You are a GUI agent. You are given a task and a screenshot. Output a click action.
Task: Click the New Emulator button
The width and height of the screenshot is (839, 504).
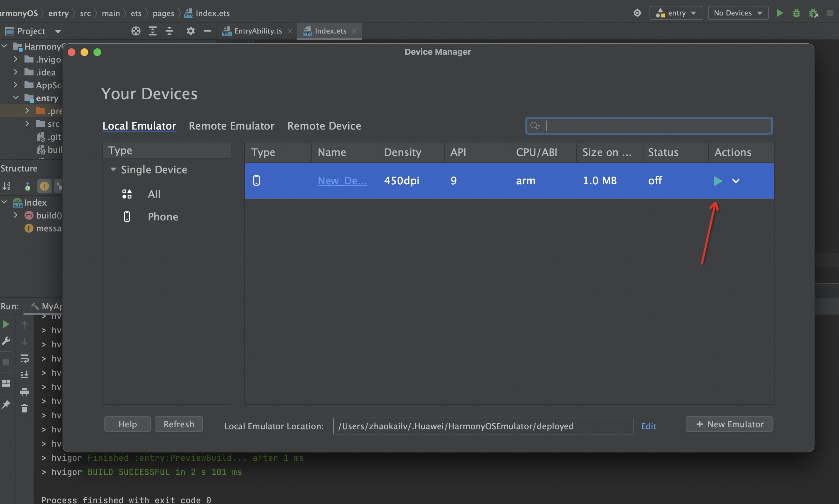click(x=729, y=424)
